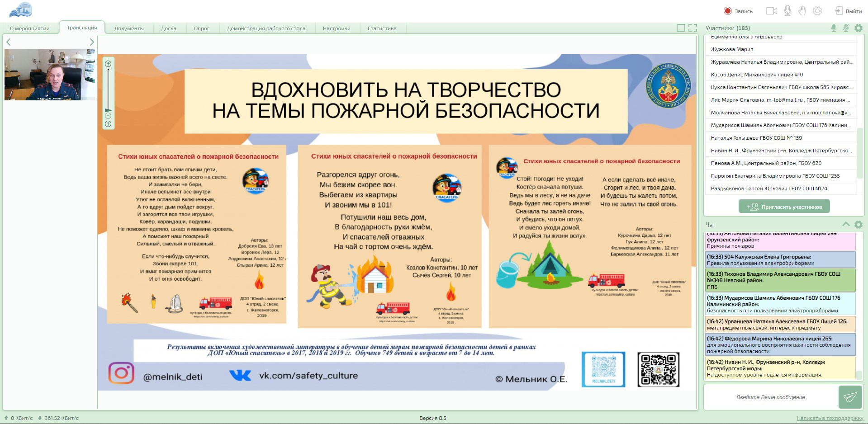Image resolution: width=868 pixels, height=424 pixels.
Task: Show previous video with left arrow
Action: pos(8,42)
